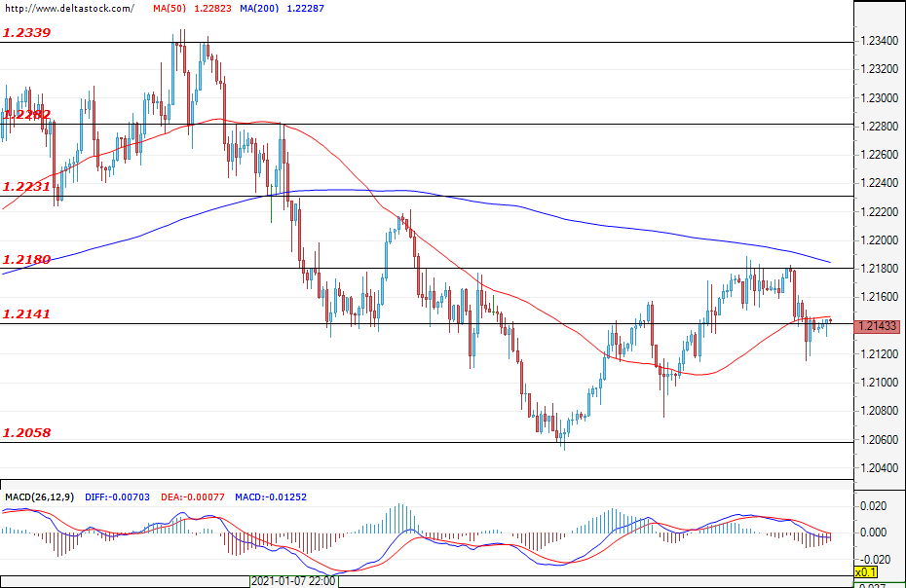The width and height of the screenshot is (906, 588).
Task: Select the MA(200) indicator label
Action: coord(259,9)
